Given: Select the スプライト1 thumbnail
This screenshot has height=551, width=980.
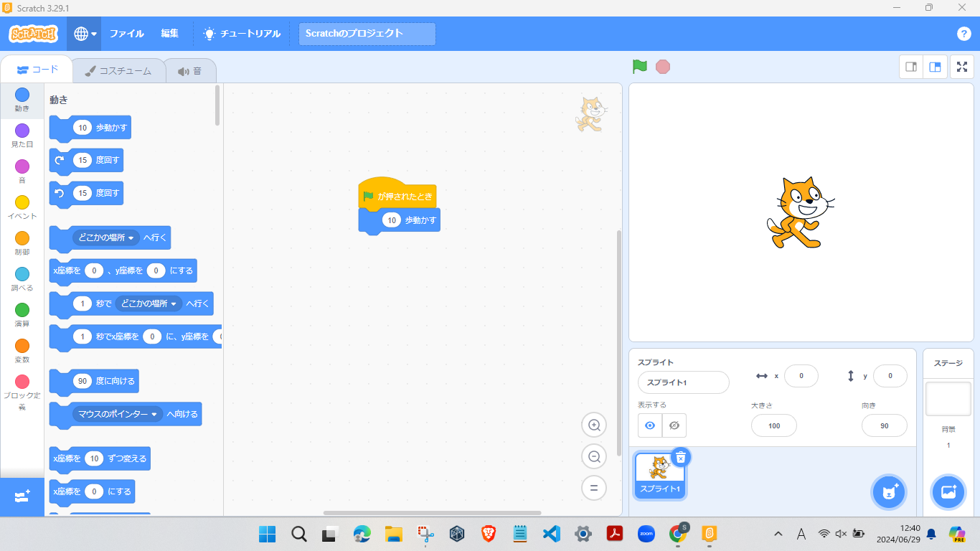Looking at the screenshot, I should coord(660,475).
